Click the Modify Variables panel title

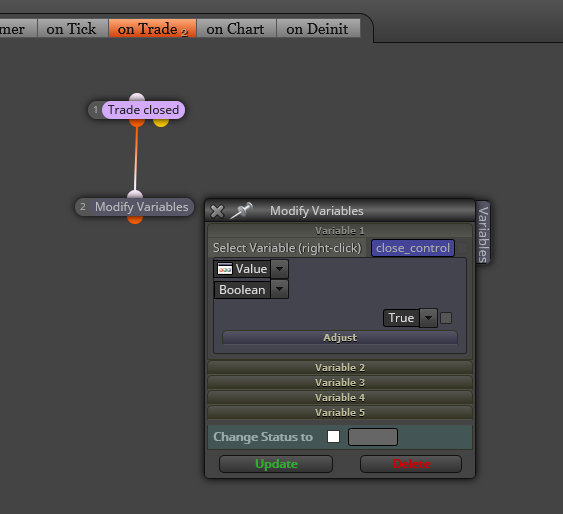point(316,211)
